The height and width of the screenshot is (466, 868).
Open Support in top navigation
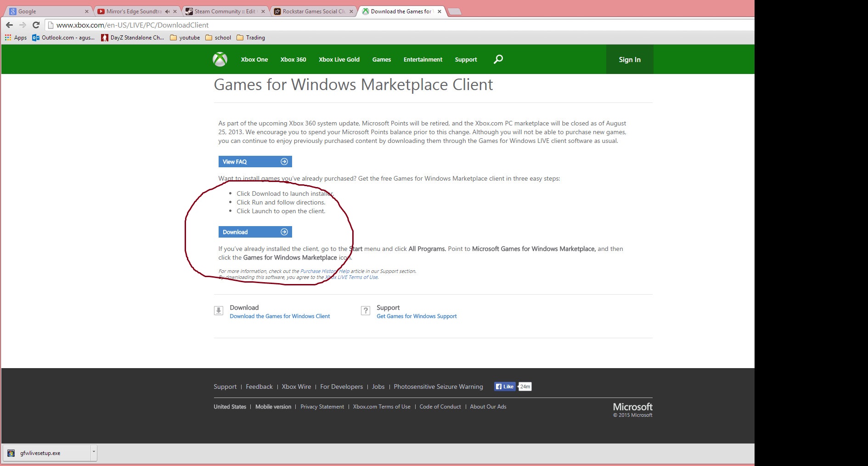466,59
